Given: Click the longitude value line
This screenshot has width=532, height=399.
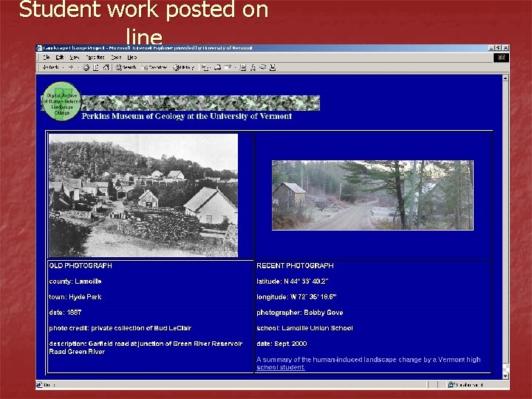Looking at the screenshot, I should (296, 297).
